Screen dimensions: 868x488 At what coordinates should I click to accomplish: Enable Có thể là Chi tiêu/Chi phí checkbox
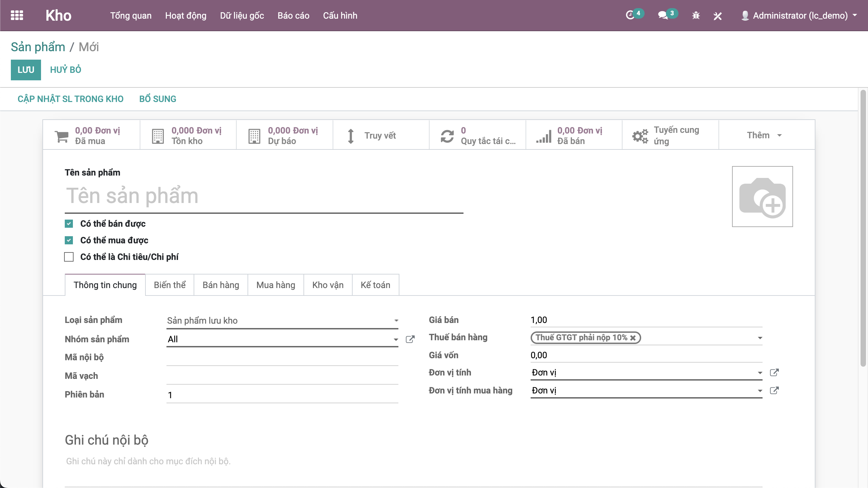(69, 257)
